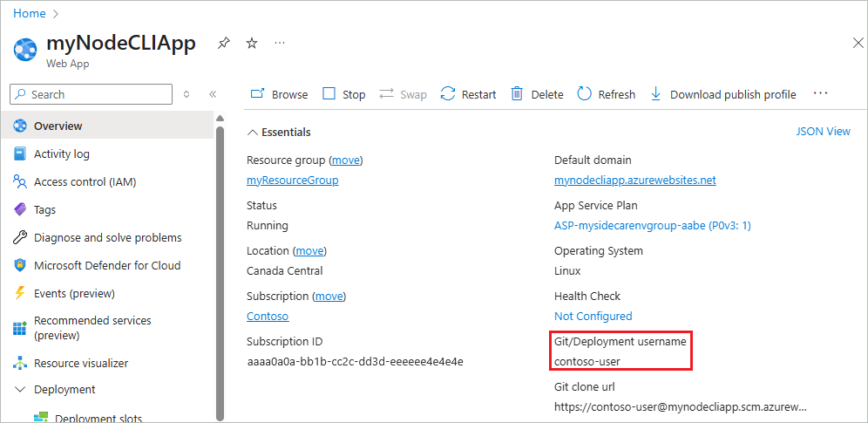The width and height of the screenshot is (868, 423).
Task: Open Microsoft Defender for Cloud
Action: click(x=107, y=265)
